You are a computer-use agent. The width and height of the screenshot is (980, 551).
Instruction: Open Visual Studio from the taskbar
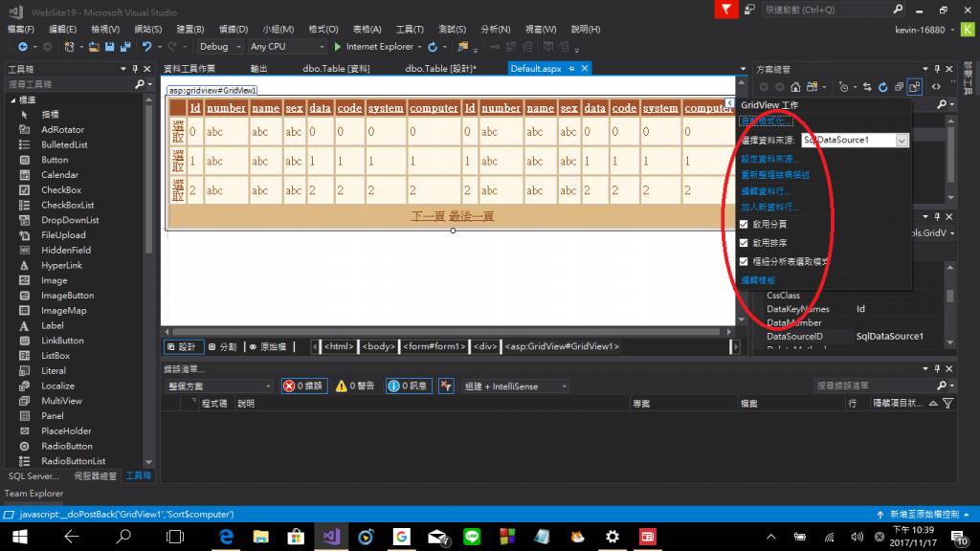point(331,537)
